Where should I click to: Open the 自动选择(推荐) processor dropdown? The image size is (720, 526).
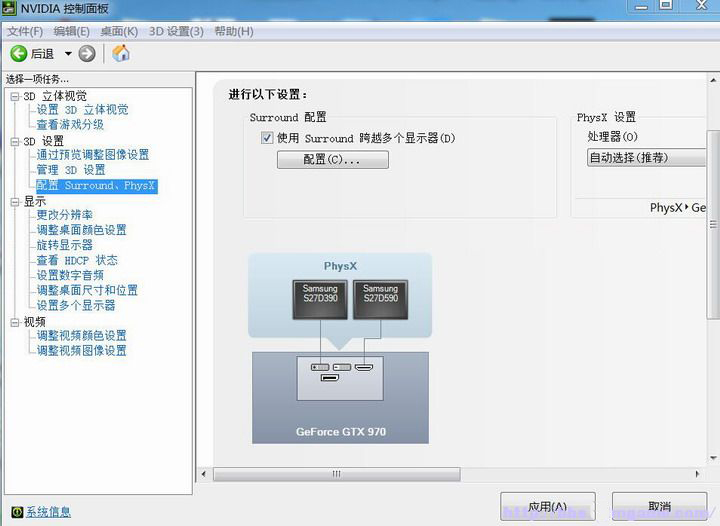coord(646,157)
